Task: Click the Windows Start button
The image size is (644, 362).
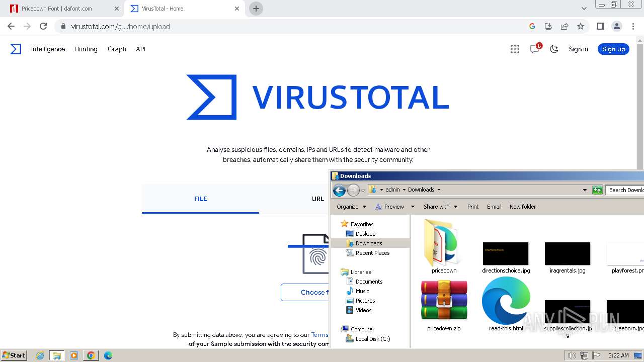Action: pyautogui.click(x=14, y=355)
